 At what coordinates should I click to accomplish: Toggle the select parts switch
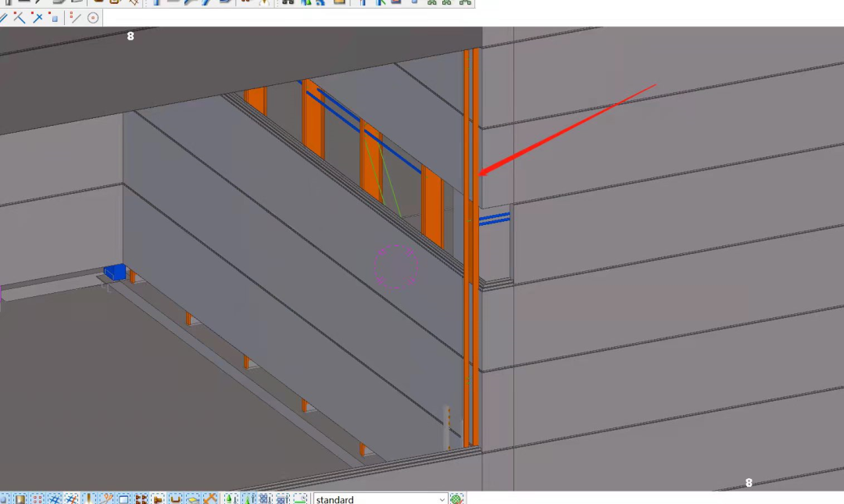click(x=20, y=499)
